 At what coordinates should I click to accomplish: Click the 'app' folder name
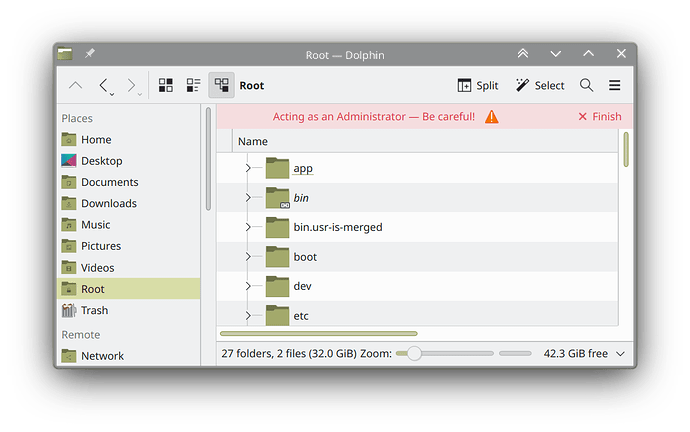tap(303, 168)
